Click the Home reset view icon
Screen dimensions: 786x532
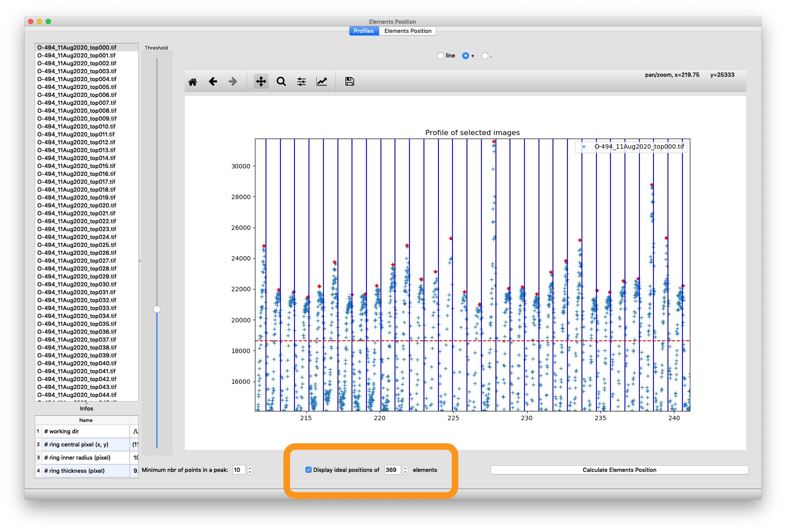click(193, 82)
